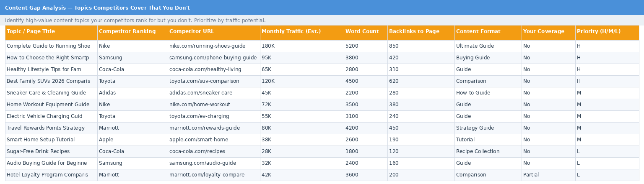This screenshot has height=184, width=644.
Task: Select the 'Topic / Page Title' column header
Action: coord(51,33)
